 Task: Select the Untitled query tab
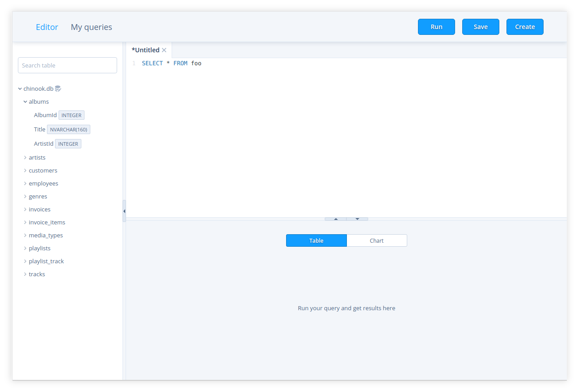(x=145, y=50)
